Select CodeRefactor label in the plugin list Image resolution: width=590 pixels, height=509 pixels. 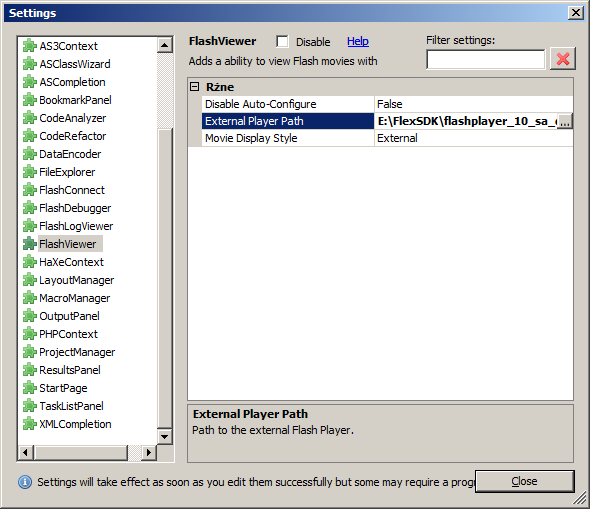pyautogui.click(x=73, y=136)
